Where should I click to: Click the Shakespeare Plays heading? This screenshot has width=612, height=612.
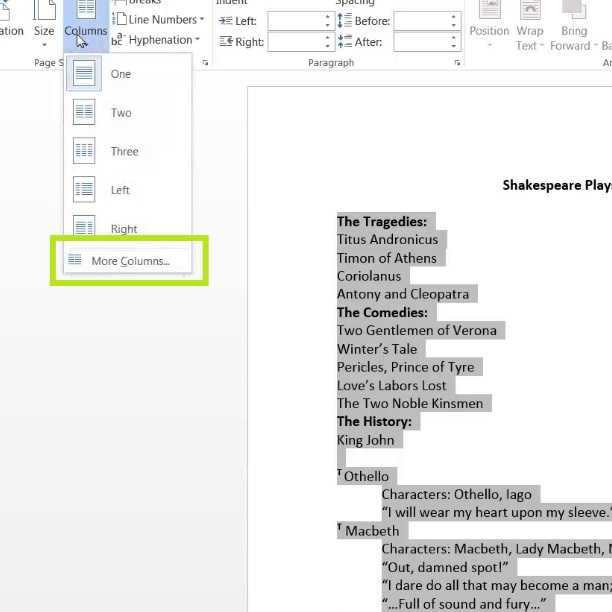click(557, 185)
